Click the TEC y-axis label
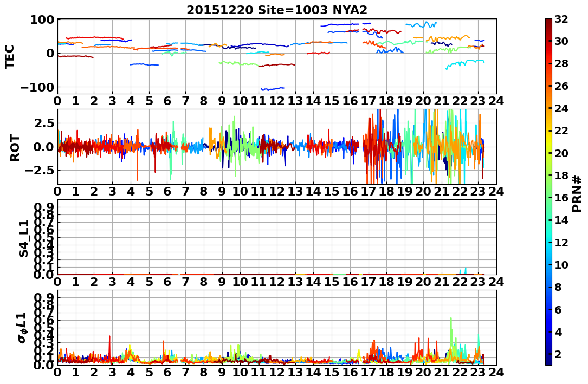Image resolution: width=588 pixels, height=384 pixels. point(9,56)
